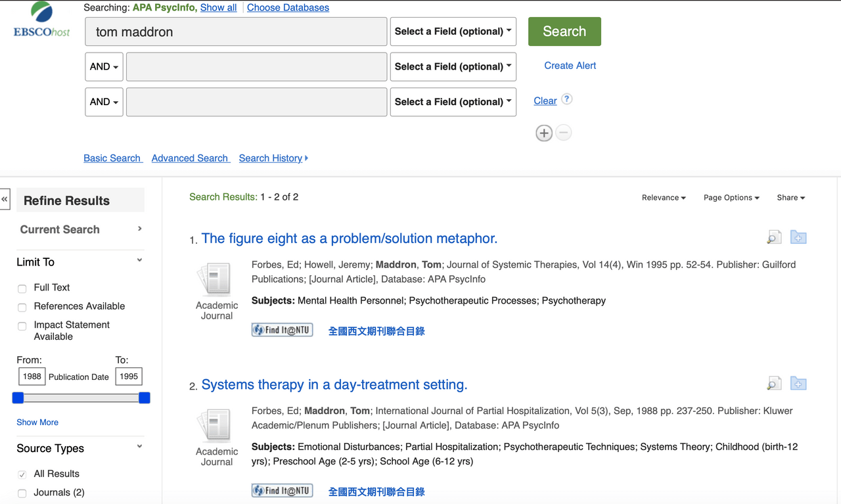Open Page Options dropdown
The height and width of the screenshot is (504, 841).
coord(731,198)
